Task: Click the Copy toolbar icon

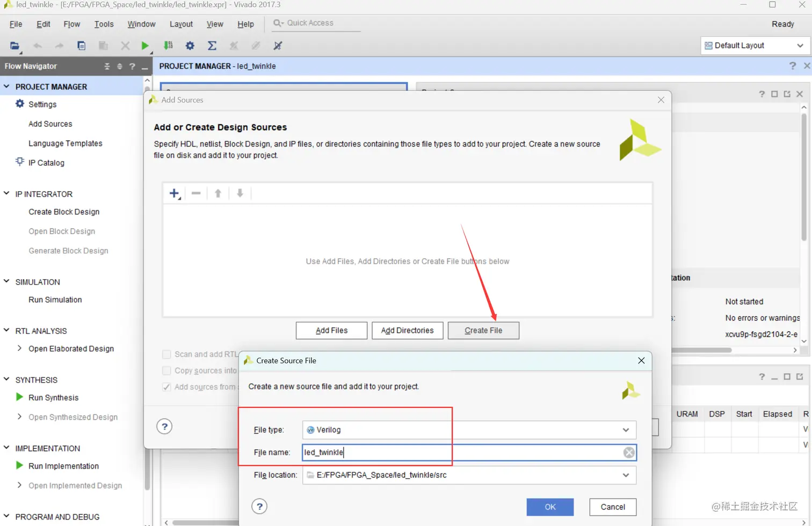Action: point(81,46)
